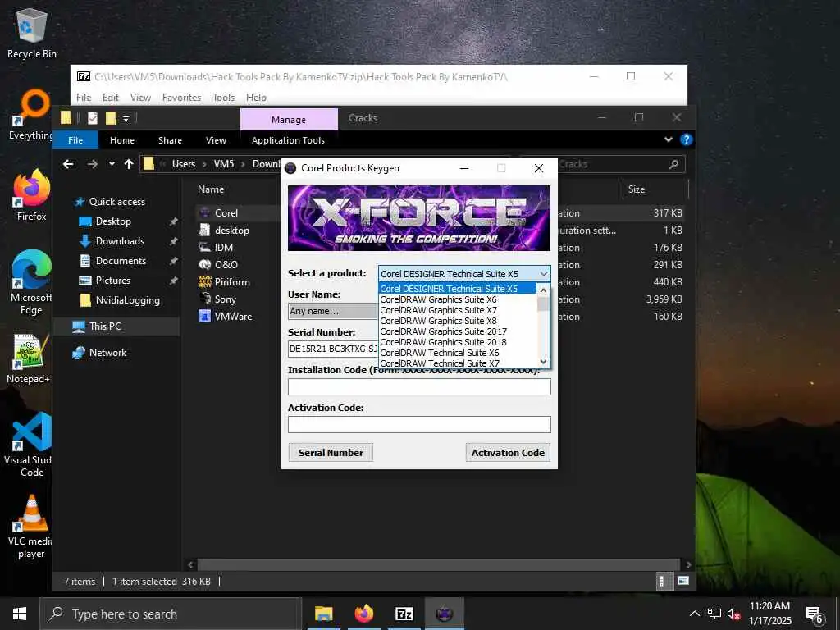The height and width of the screenshot is (630, 840).
Task: Select the O&O file in the list
Action: (226, 265)
